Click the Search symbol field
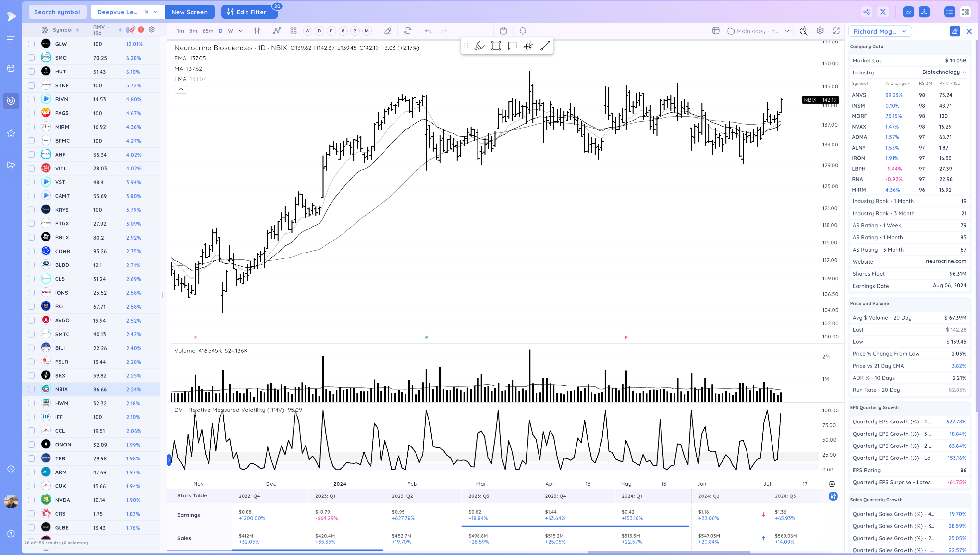This screenshot has width=980, height=555. point(57,12)
